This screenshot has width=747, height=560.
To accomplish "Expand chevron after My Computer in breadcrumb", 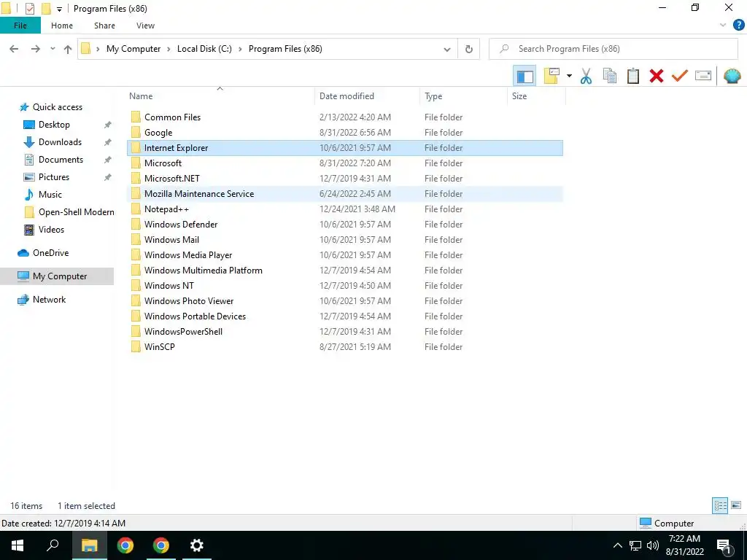I will [x=169, y=49].
